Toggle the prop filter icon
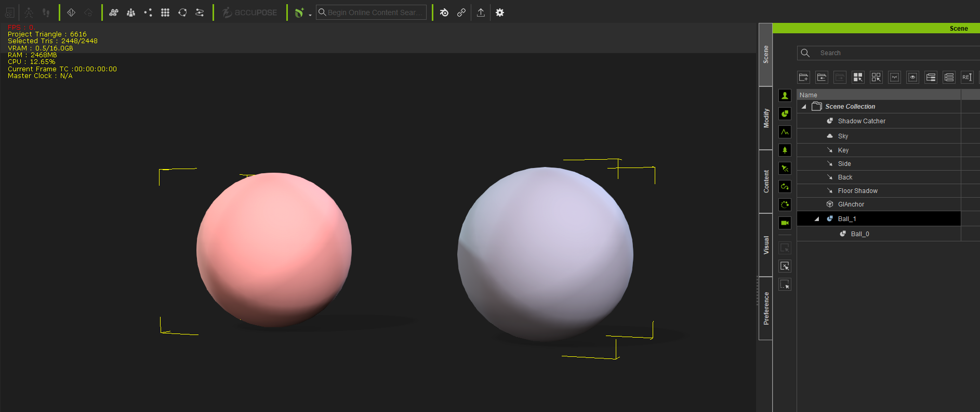Viewport: 980px width, 412px height. (x=785, y=114)
